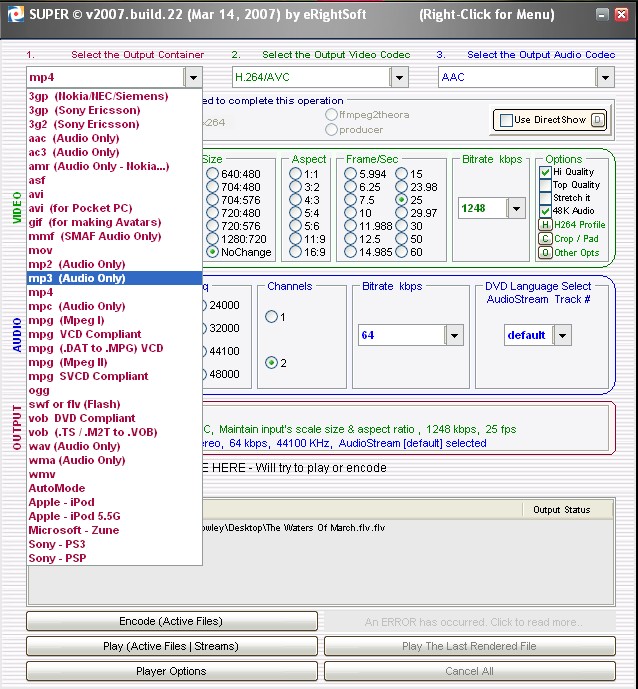Select mp3 (Audio Only) container
This screenshot has height=689, width=638.
(x=114, y=278)
